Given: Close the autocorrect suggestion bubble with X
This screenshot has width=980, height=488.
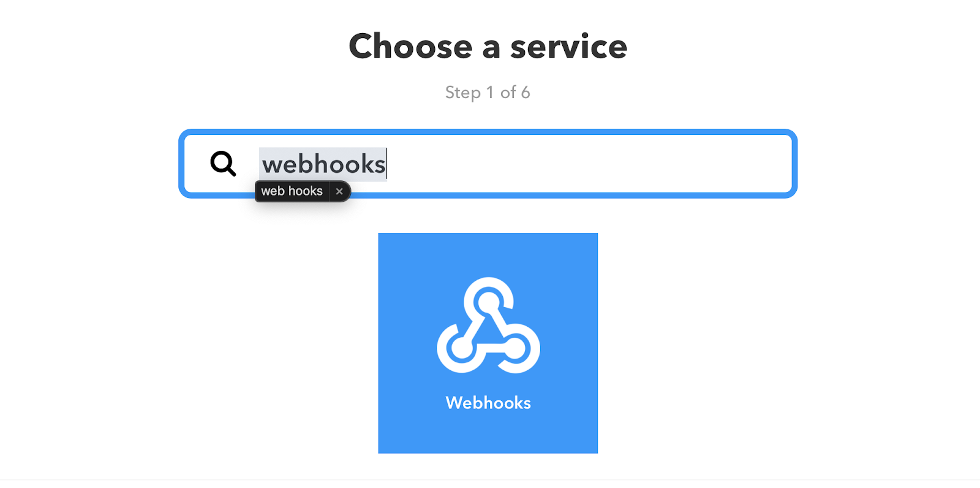Looking at the screenshot, I should click(x=339, y=191).
